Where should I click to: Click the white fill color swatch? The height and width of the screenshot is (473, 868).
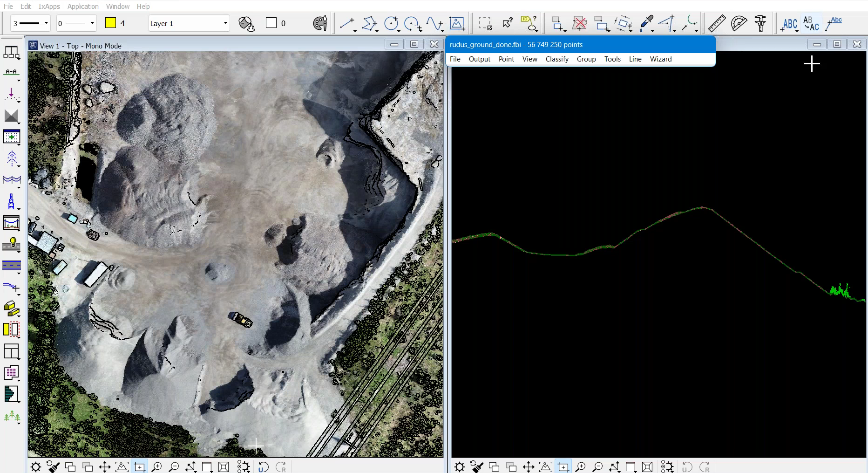pos(271,23)
